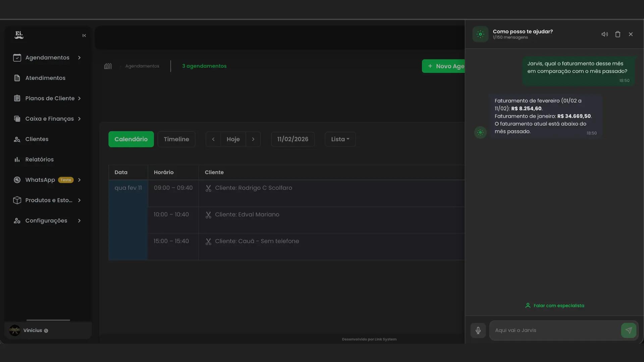Image resolution: width=644 pixels, height=362 pixels.
Task: Expand the WhatsApp sidebar section
Action: click(79, 180)
